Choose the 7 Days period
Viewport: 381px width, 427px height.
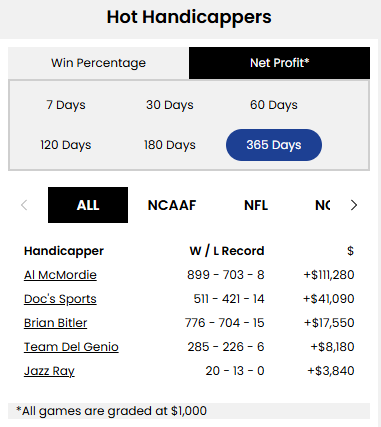tap(66, 105)
